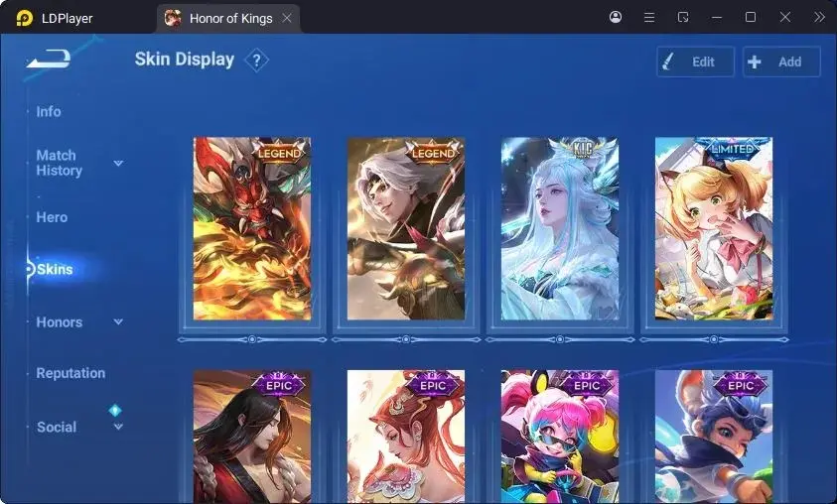
Task: Click the KIC badge on blue-haired card
Action: (x=582, y=148)
